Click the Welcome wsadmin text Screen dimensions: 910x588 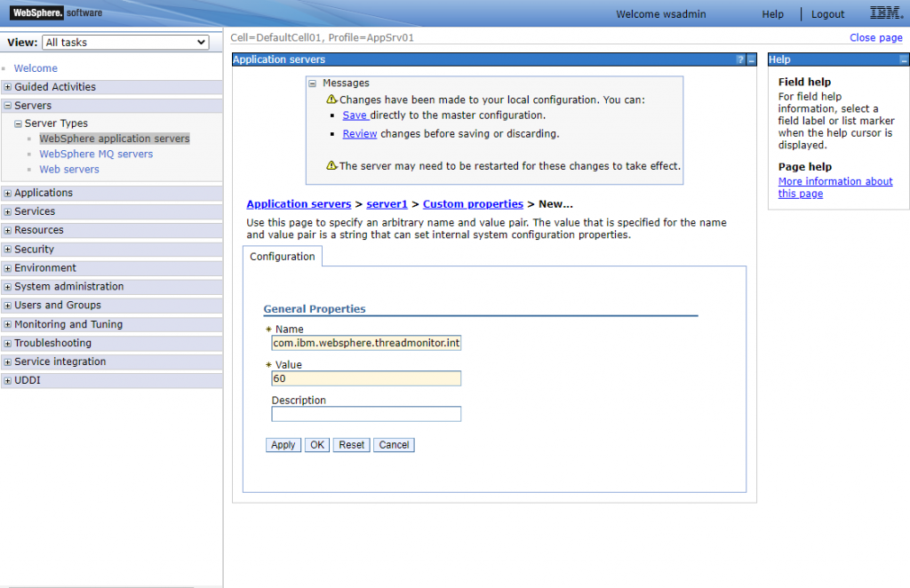click(661, 14)
